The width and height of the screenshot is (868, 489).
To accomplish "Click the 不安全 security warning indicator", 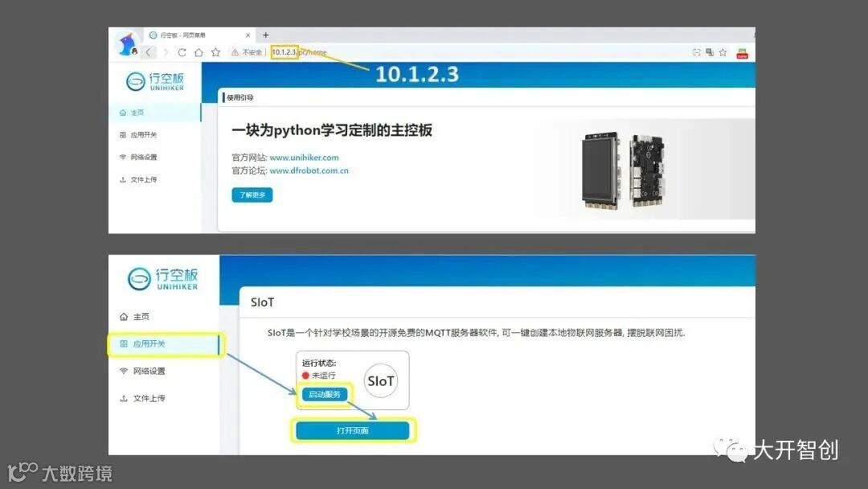I will click(x=247, y=52).
